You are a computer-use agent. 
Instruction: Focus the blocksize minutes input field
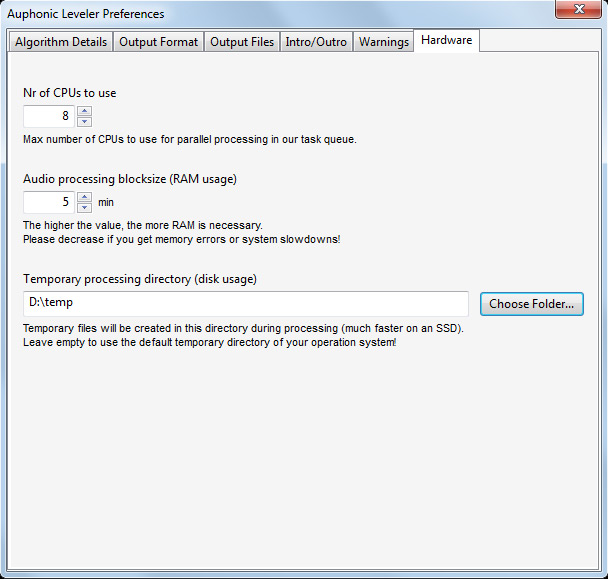pyautogui.click(x=48, y=202)
